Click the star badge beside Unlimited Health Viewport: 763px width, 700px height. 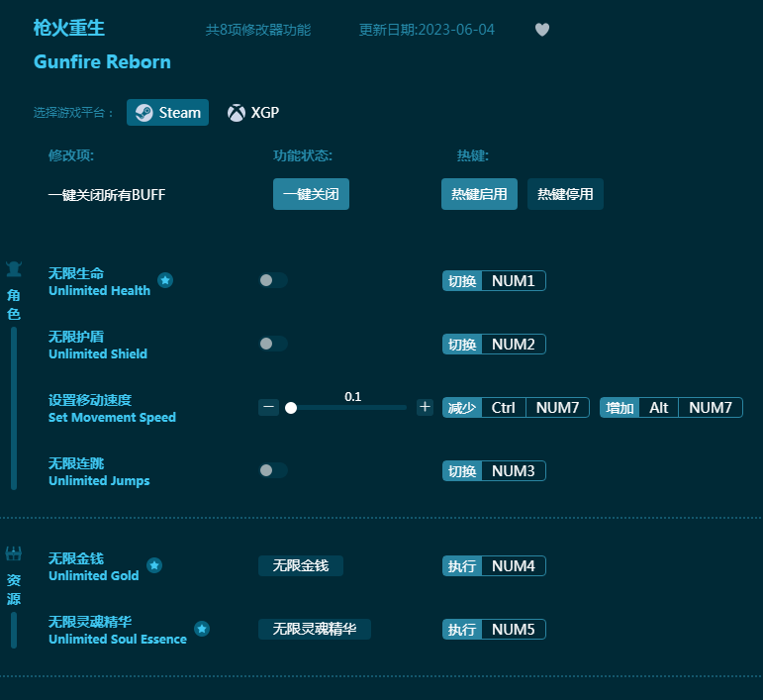tap(165, 280)
